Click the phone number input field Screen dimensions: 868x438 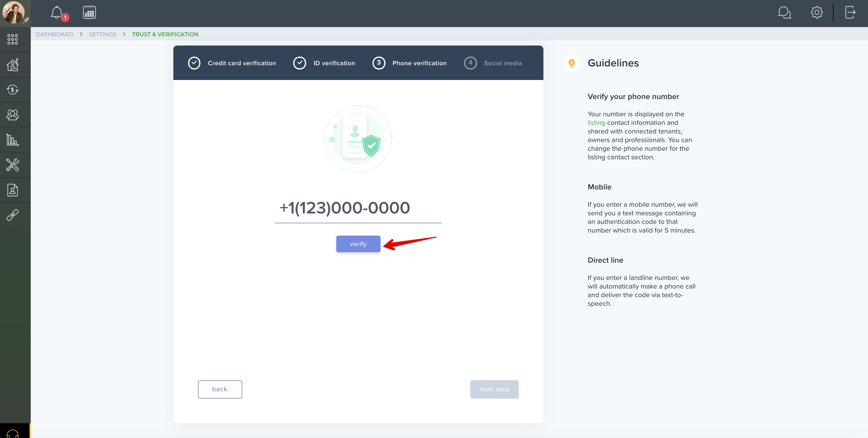pos(358,208)
